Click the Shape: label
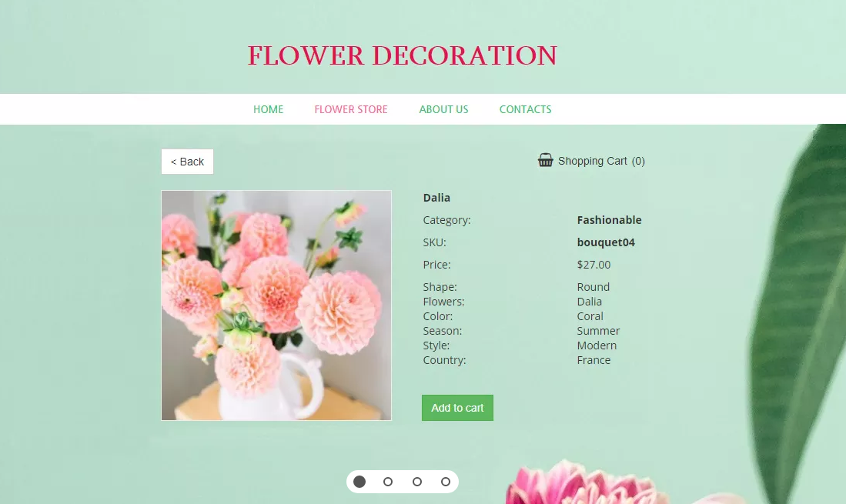 pos(440,287)
